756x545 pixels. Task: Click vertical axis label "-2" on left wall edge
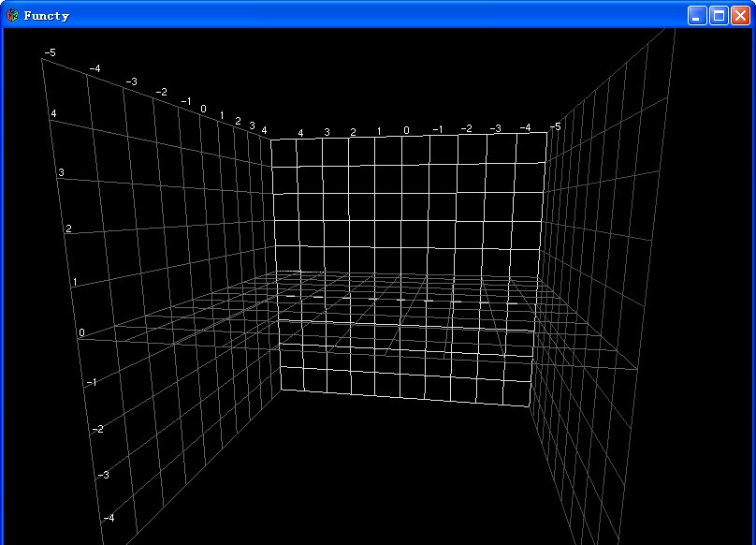pos(98,429)
